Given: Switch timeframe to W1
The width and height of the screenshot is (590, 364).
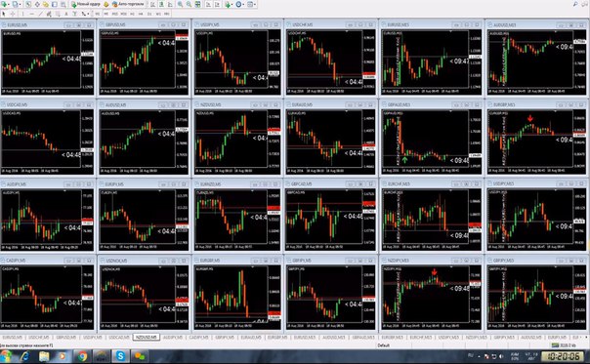Looking at the screenshot, I should pyautogui.click(x=158, y=14).
